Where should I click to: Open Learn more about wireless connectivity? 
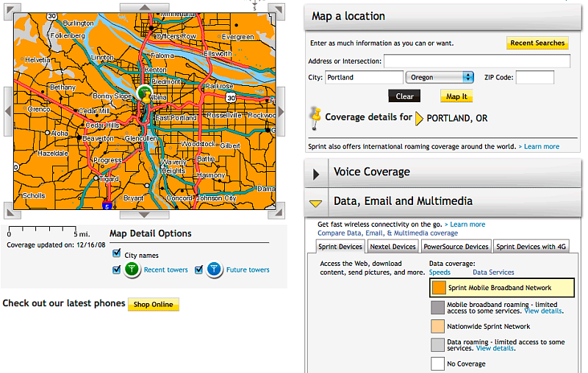(467, 225)
